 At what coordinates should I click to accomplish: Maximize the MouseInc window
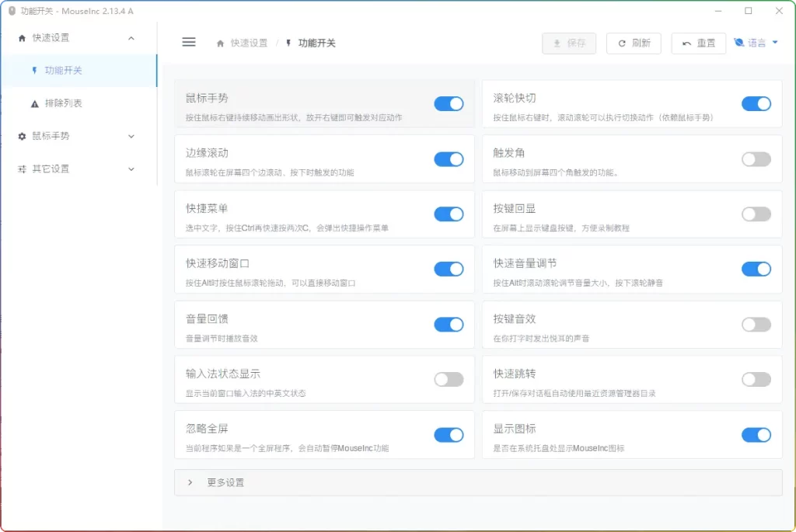[x=749, y=11]
